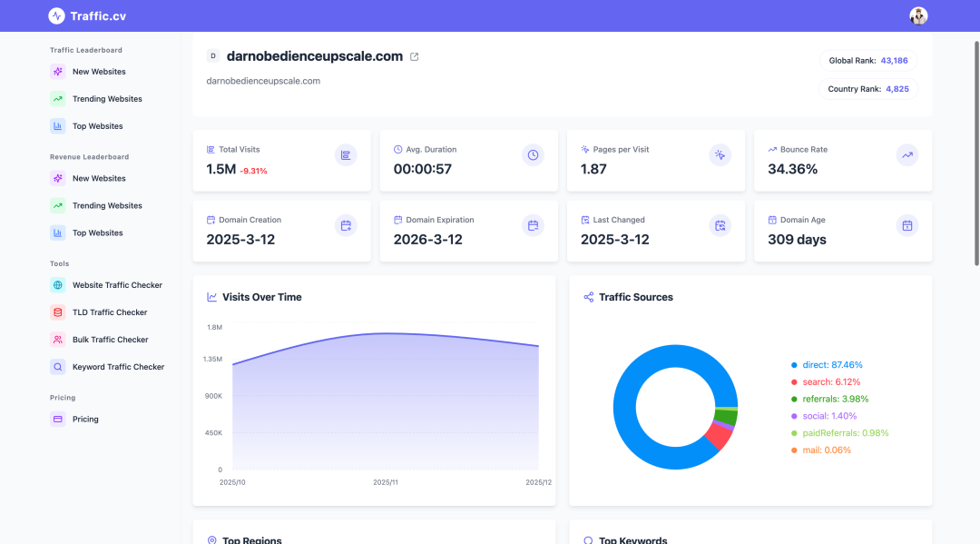Click cursor icon on Pages per Visit card
Screen dimensions: 980x544
click(x=720, y=155)
